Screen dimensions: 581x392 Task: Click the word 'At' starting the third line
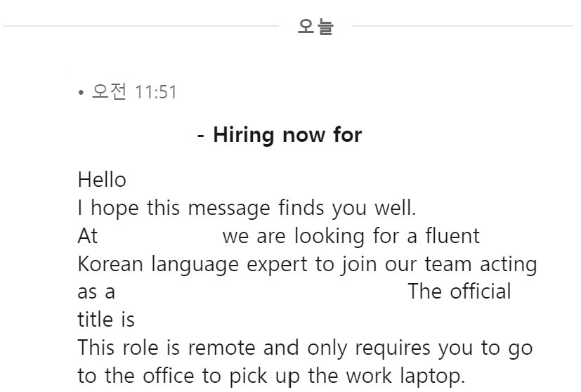coord(87,236)
